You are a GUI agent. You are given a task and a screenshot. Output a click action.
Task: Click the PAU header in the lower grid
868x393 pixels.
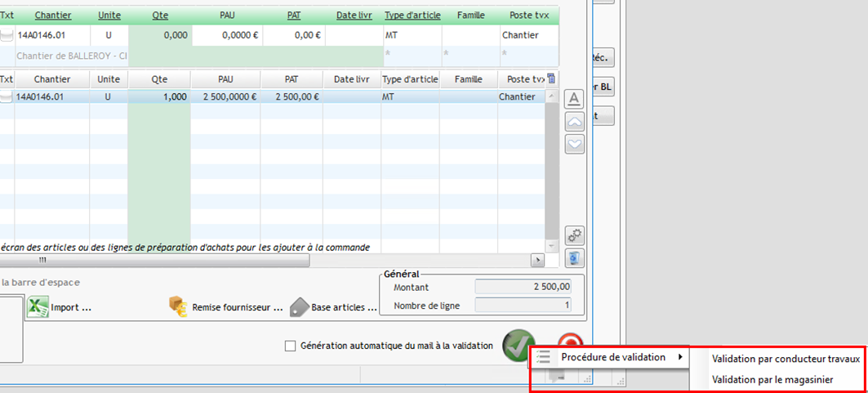[225, 79]
